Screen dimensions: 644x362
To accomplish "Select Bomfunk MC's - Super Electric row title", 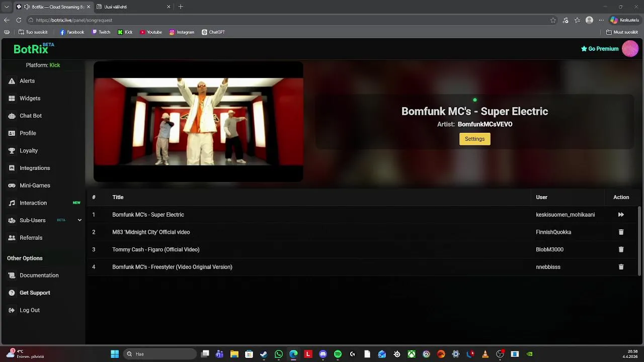I will [x=148, y=215].
